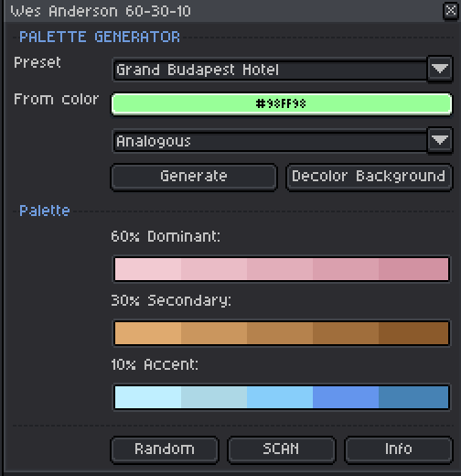Click the Grand Budapest Hotel preset field
This screenshot has width=461, height=476.
(x=270, y=70)
